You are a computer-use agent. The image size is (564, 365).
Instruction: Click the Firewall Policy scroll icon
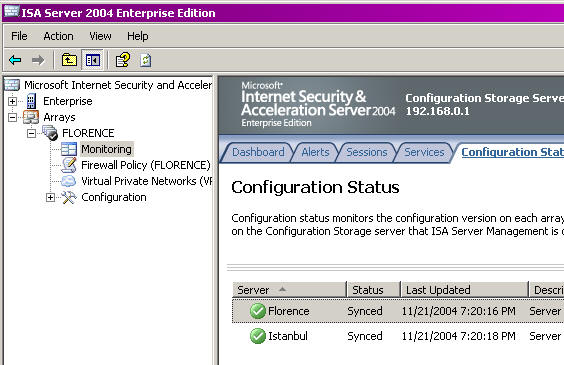point(69,165)
